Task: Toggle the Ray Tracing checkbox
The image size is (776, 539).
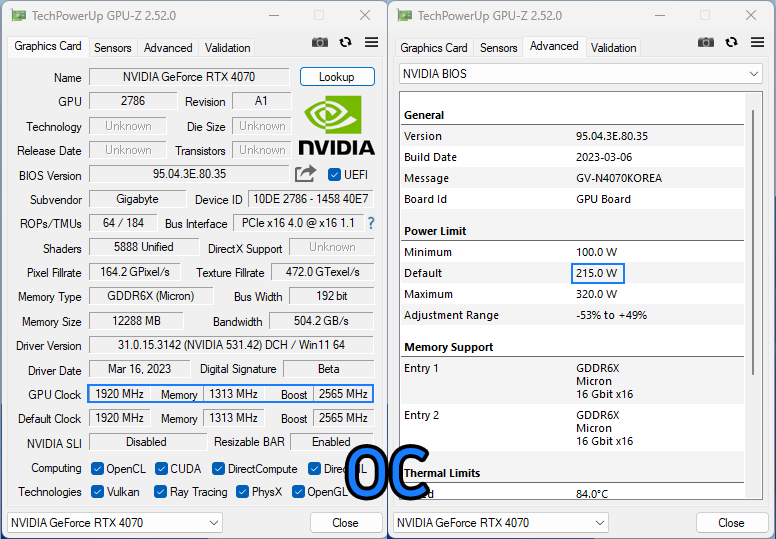Action: [x=160, y=492]
